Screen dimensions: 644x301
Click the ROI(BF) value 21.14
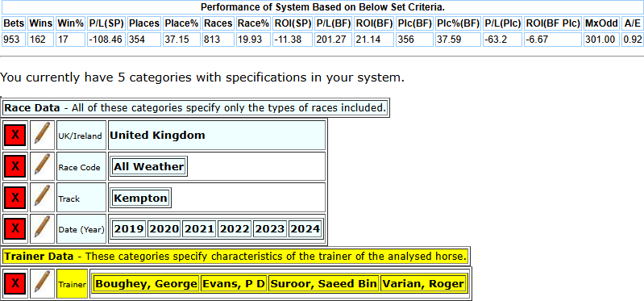374,40
